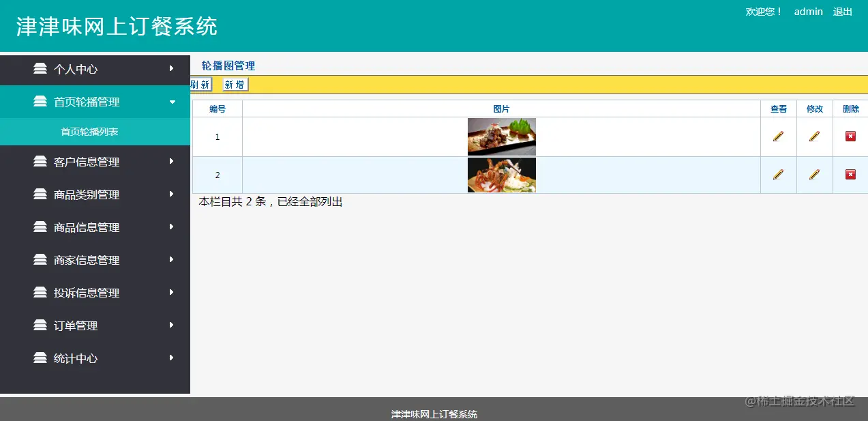Expand the 投诉信息管理 arrow
Viewport: 868px width, 421px height.
[x=172, y=292]
